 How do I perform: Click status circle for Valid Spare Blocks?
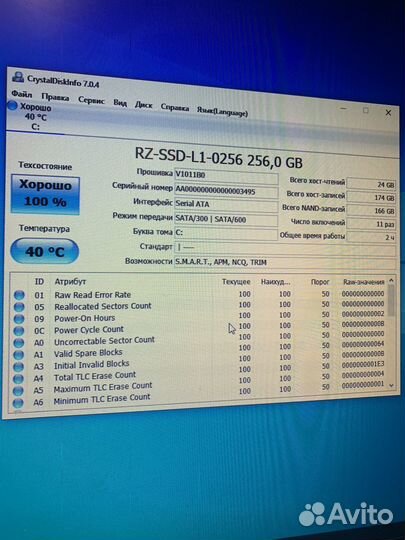19,354
